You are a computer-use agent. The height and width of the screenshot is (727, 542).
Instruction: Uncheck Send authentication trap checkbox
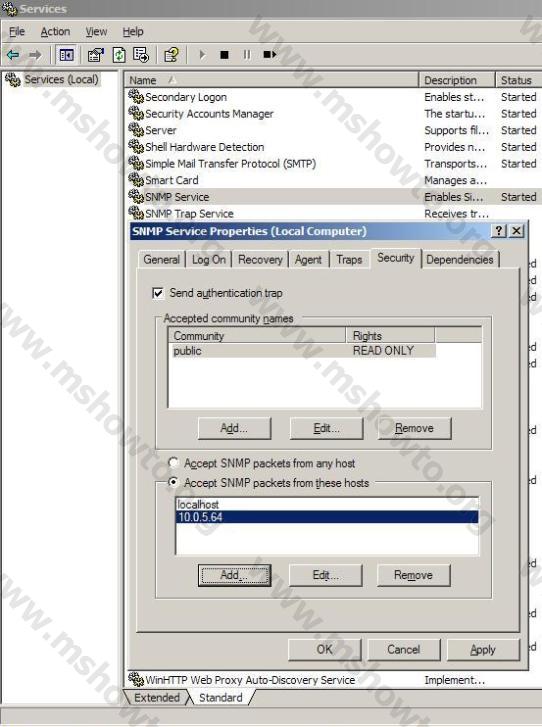tap(158, 293)
